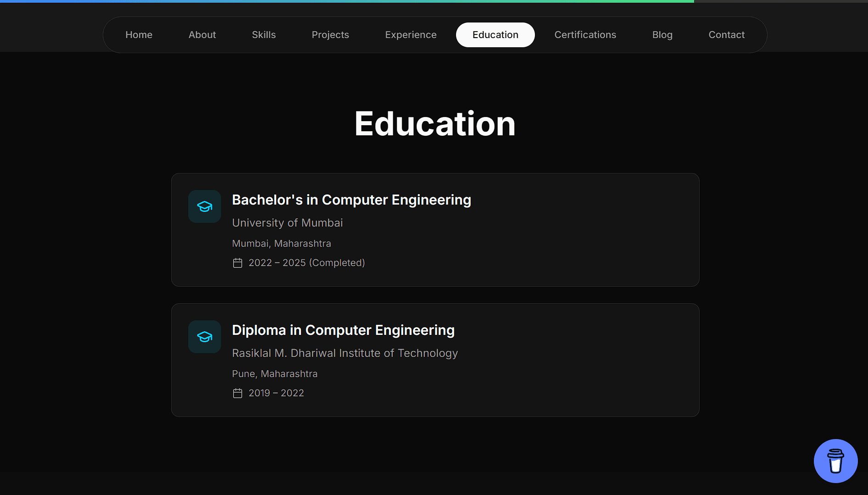
Task: Click the scroll progress bar at top
Action: (347, 1)
